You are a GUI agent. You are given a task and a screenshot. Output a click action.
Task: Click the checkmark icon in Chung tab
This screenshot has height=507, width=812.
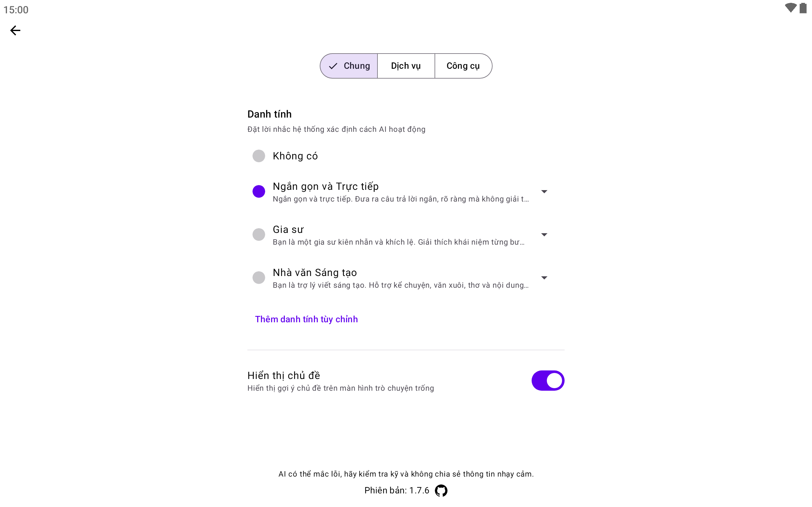coord(333,66)
